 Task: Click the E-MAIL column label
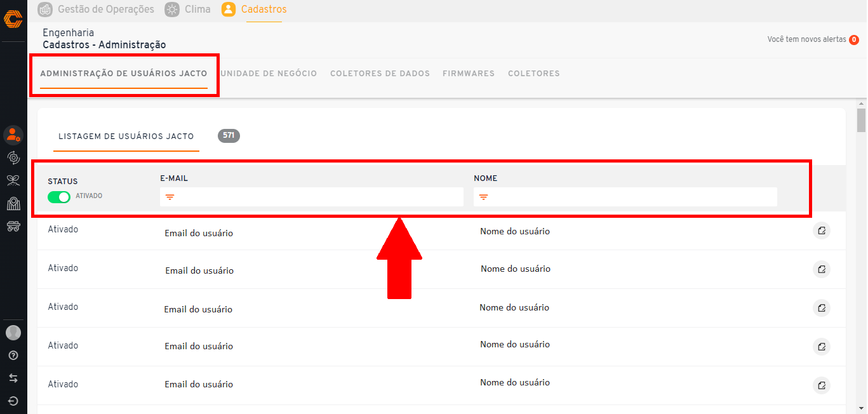point(174,178)
